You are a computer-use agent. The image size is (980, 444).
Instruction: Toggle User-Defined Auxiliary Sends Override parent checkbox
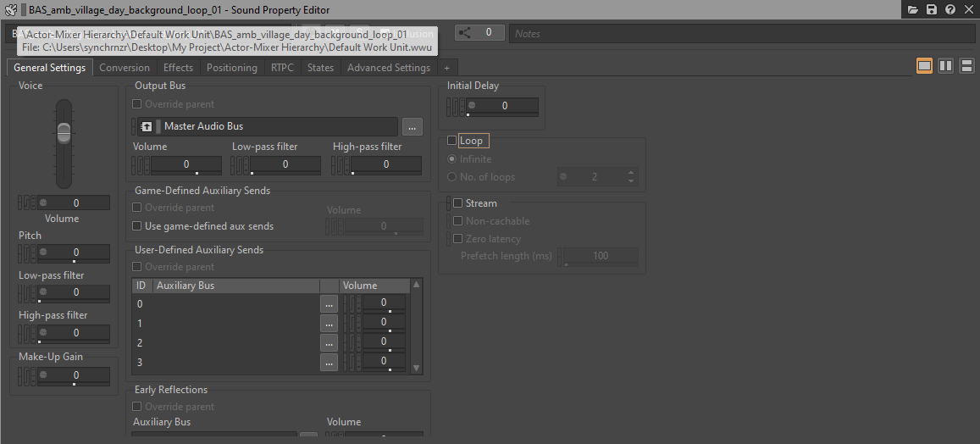pos(137,266)
